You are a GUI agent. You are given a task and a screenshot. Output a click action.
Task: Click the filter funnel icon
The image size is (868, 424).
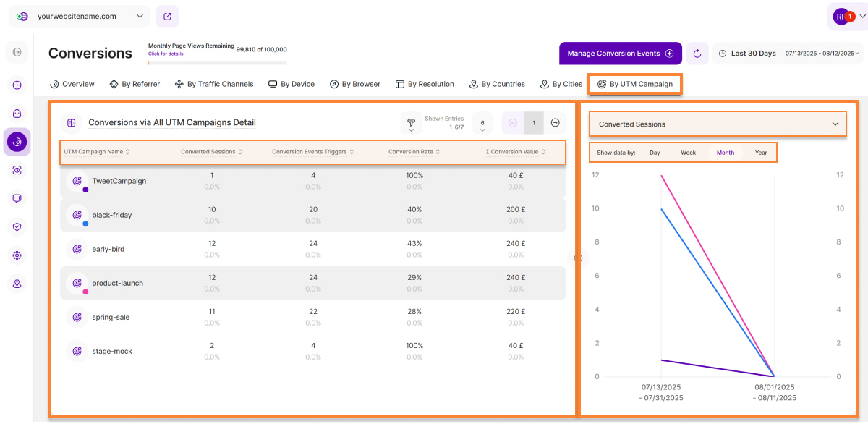click(x=411, y=122)
